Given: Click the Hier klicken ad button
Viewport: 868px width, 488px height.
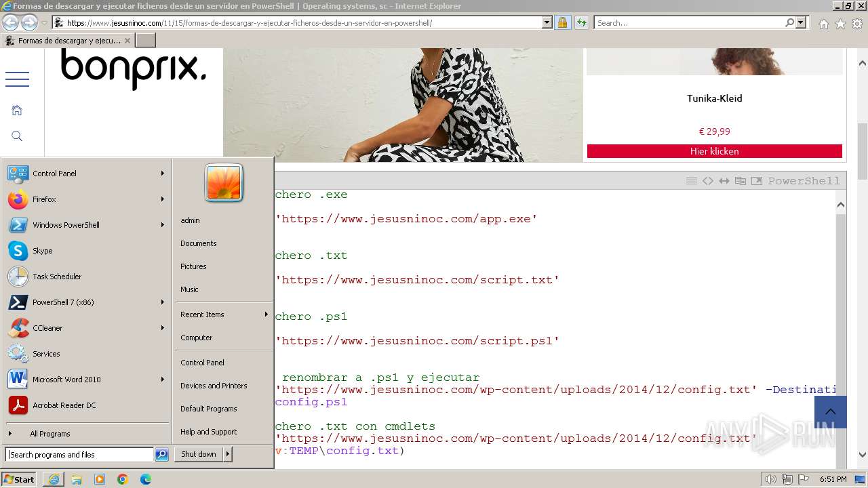Looking at the screenshot, I should (x=714, y=151).
